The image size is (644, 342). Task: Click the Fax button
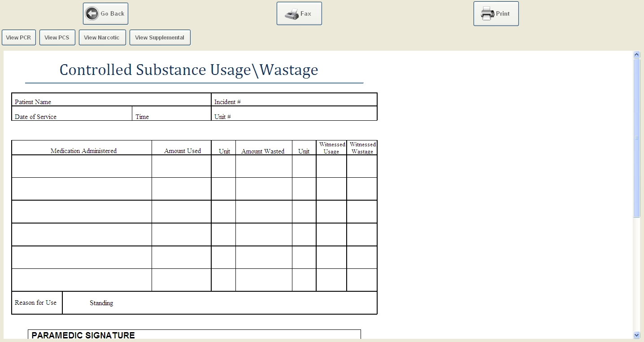point(299,13)
